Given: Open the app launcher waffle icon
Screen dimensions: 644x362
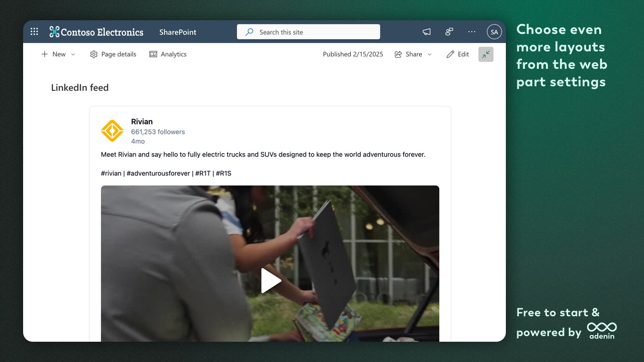Looking at the screenshot, I should (x=34, y=32).
